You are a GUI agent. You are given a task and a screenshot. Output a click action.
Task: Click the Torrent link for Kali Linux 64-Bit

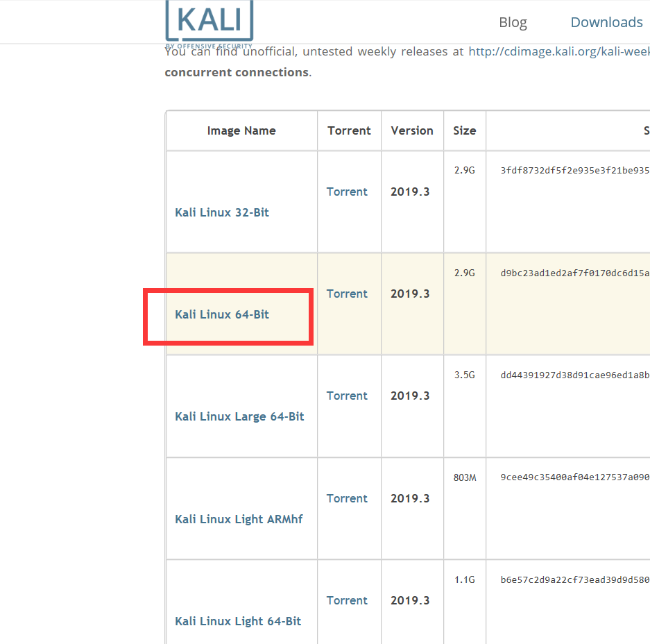pyautogui.click(x=347, y=294)
